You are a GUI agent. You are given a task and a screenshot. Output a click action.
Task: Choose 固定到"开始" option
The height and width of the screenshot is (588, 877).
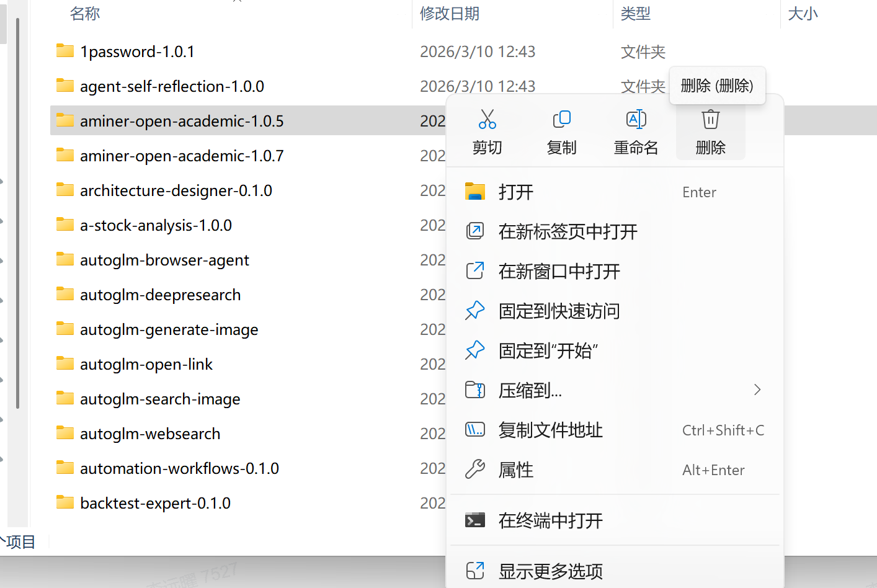[x=615, y=351]
